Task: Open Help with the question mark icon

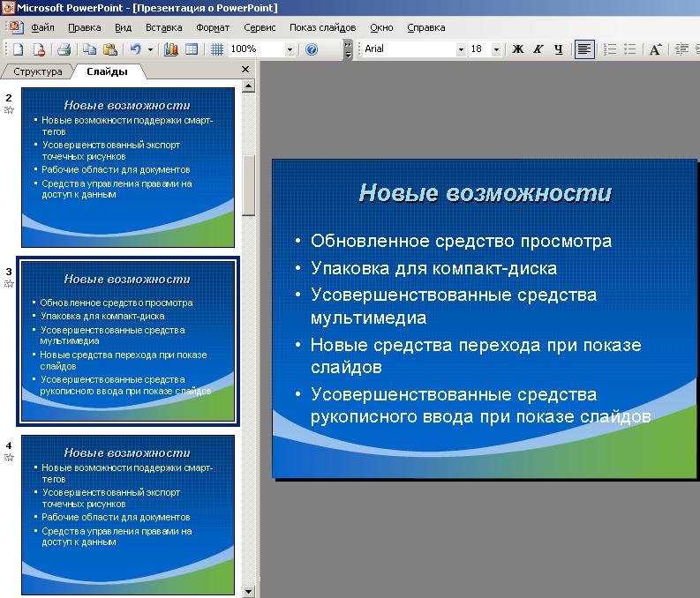Action: click(311, 49)
